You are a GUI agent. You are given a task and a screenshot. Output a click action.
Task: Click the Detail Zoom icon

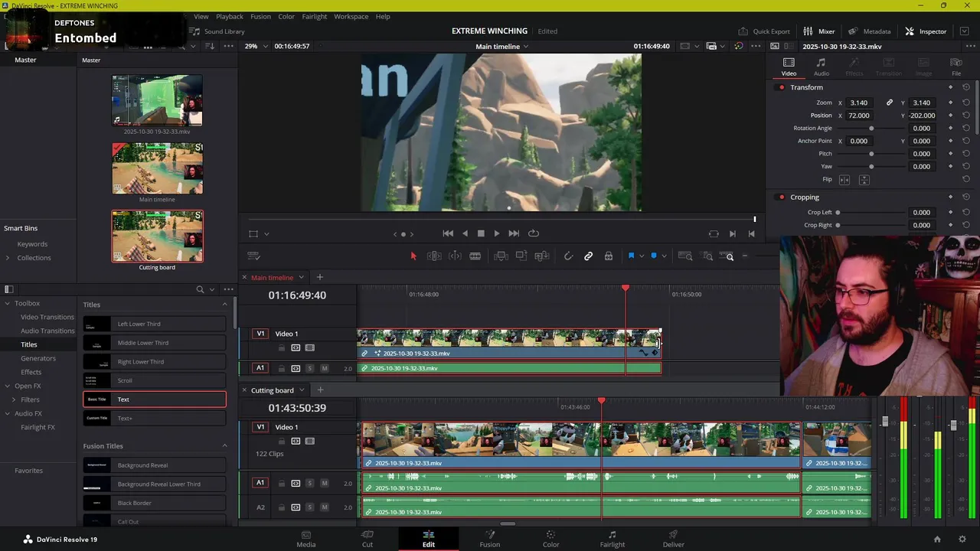coord(707,256)
